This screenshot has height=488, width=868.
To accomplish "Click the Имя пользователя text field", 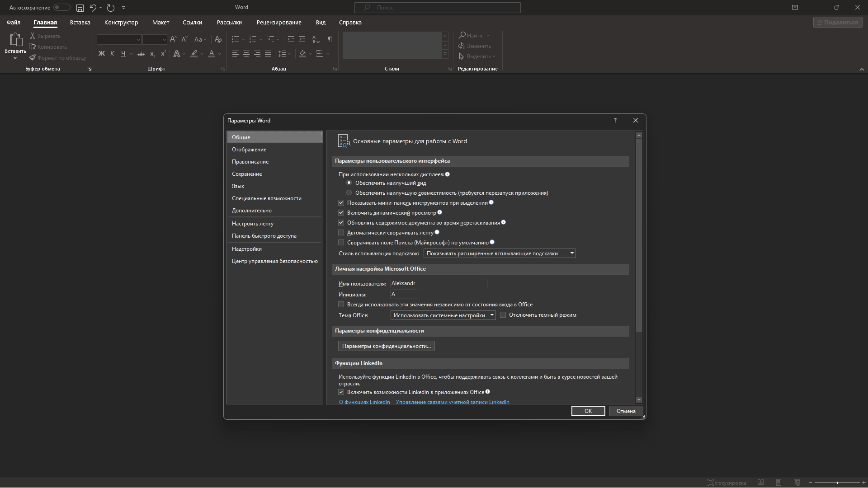I will [x=438, y=283].
